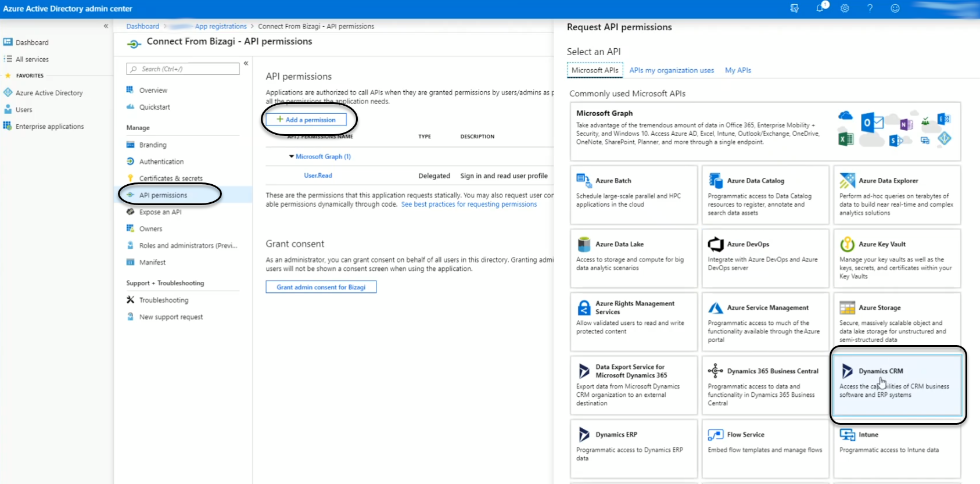Click the help question mark icon

point(870,8)
